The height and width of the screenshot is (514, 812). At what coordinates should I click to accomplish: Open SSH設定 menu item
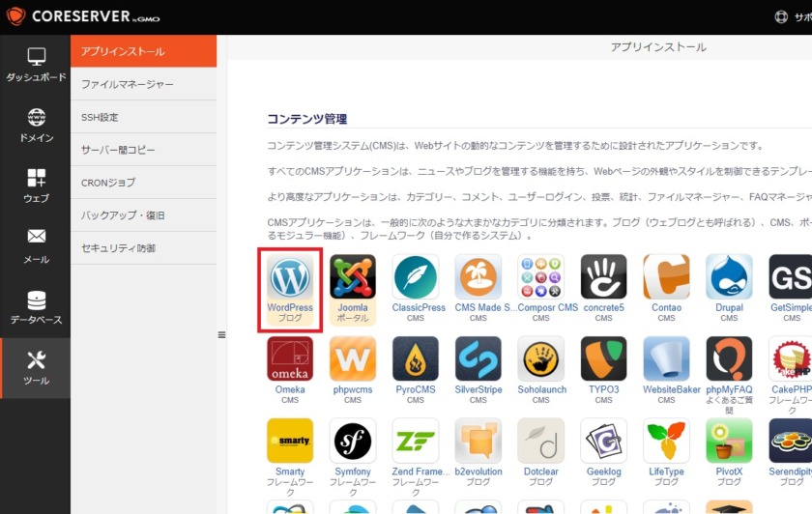(143, 117)
